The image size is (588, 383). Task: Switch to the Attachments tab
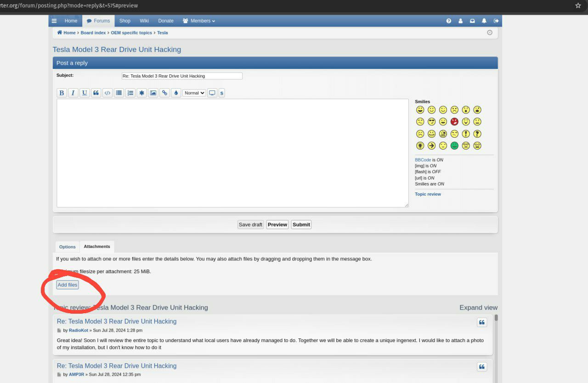pos(97,247)
